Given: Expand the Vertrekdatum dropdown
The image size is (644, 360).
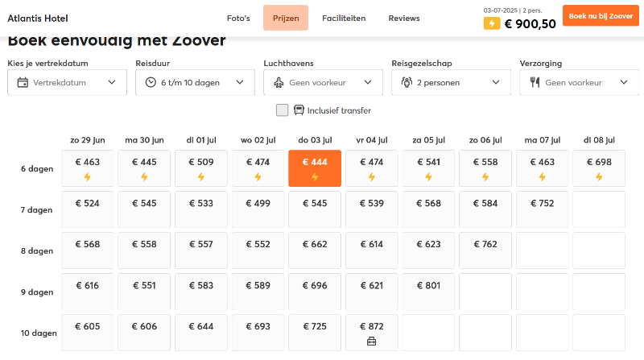Looking at the screenshot, I should (112, 82).
